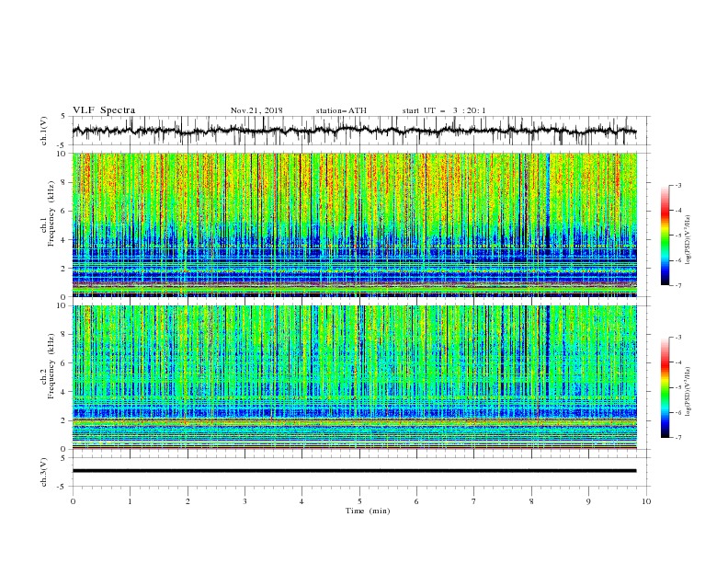The height and width of the screenshot is (563, 728).
Task: Select the date text "Nov.21, 2018"
Action: click(x=256, y=110)
